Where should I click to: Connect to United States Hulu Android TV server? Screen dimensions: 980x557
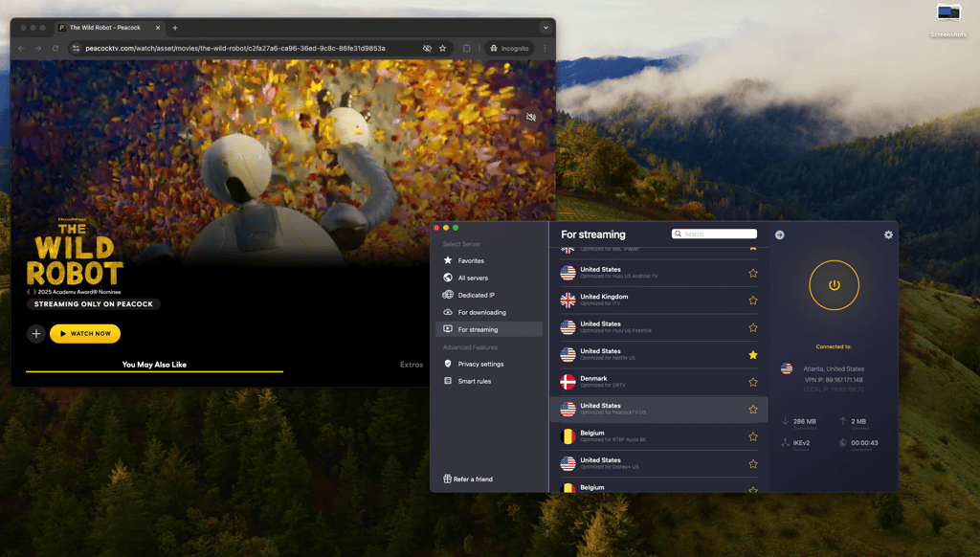pyautogui.click(x=658, y=273)
